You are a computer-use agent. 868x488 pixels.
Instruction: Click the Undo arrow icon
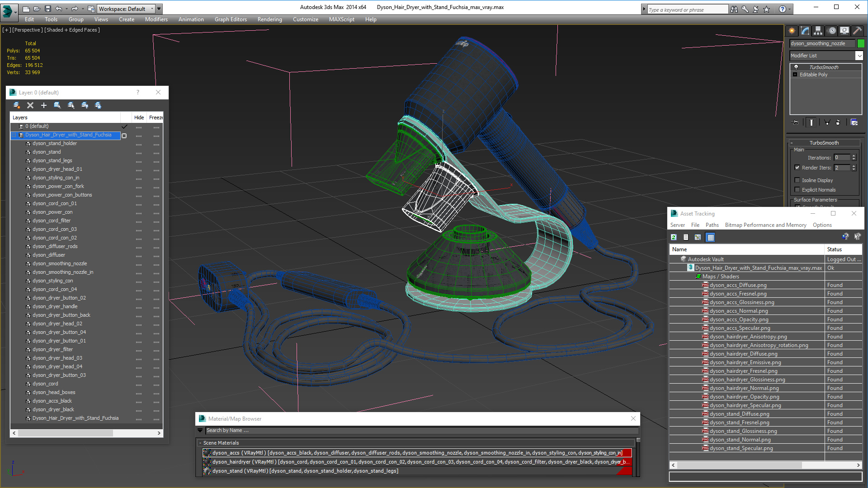point(58,9)
